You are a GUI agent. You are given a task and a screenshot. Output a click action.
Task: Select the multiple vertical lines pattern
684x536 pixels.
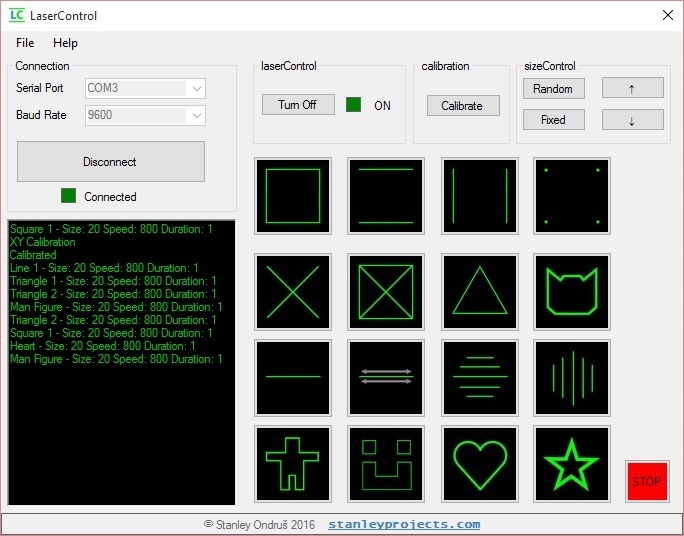(x=571, y=378)
